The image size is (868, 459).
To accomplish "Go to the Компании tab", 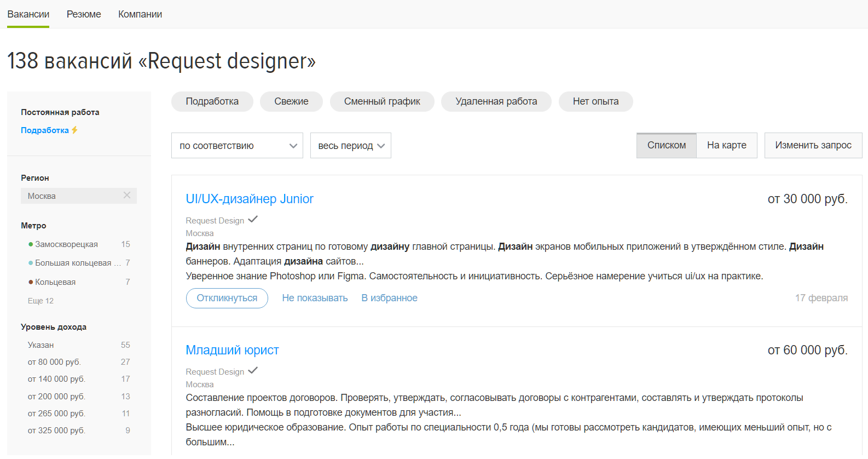I will coord(140,14).
